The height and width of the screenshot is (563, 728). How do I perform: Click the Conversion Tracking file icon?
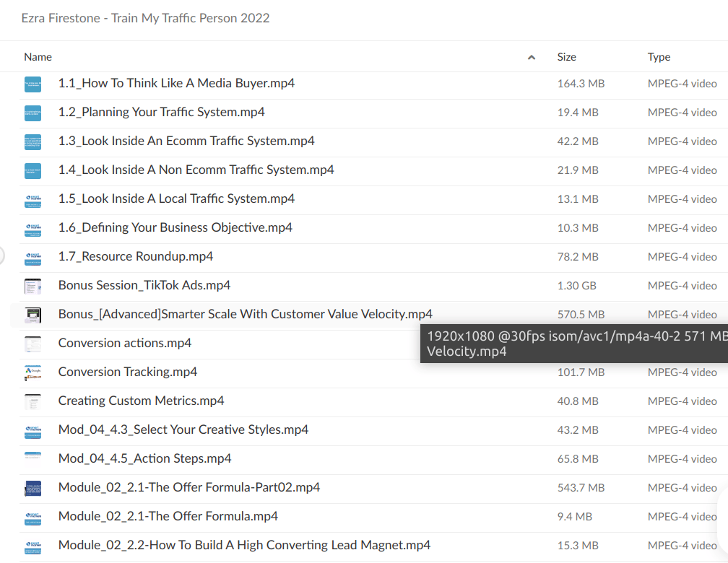pos(32,372)
